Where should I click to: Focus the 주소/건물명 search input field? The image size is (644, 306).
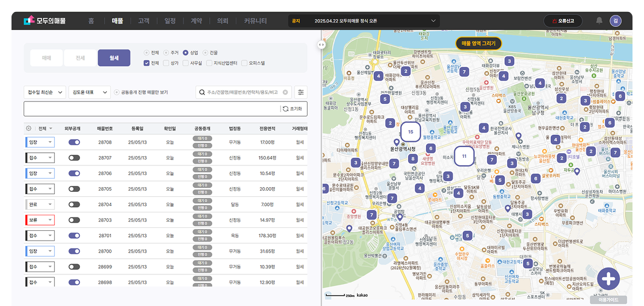click(x=244, y=92)
